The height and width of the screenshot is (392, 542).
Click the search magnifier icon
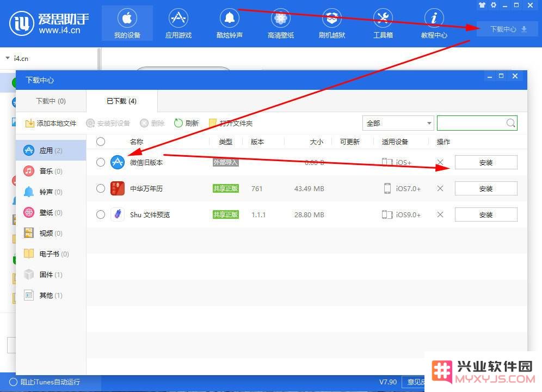[510, 123]
